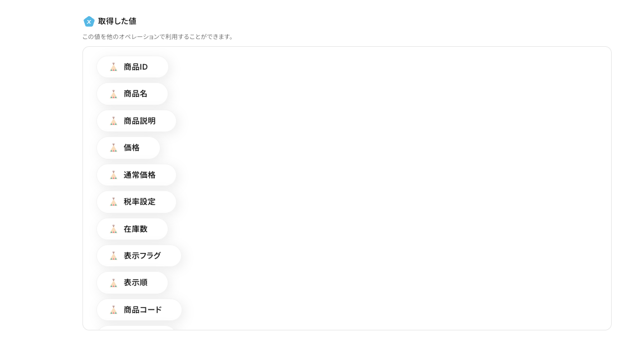Choose the 税率設定 value chip

139,202
